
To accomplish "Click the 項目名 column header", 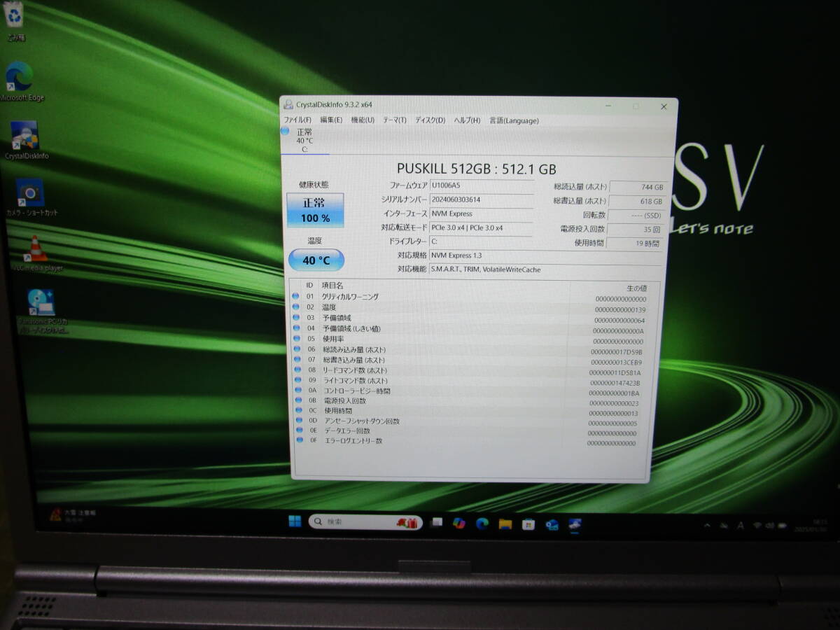I will pos(332,286).
